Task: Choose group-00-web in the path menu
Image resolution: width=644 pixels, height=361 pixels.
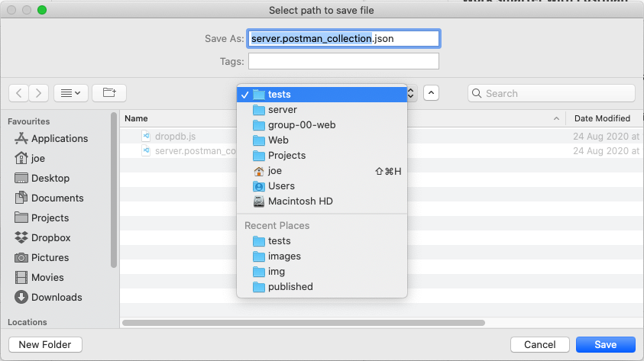Action: point(322,124)
